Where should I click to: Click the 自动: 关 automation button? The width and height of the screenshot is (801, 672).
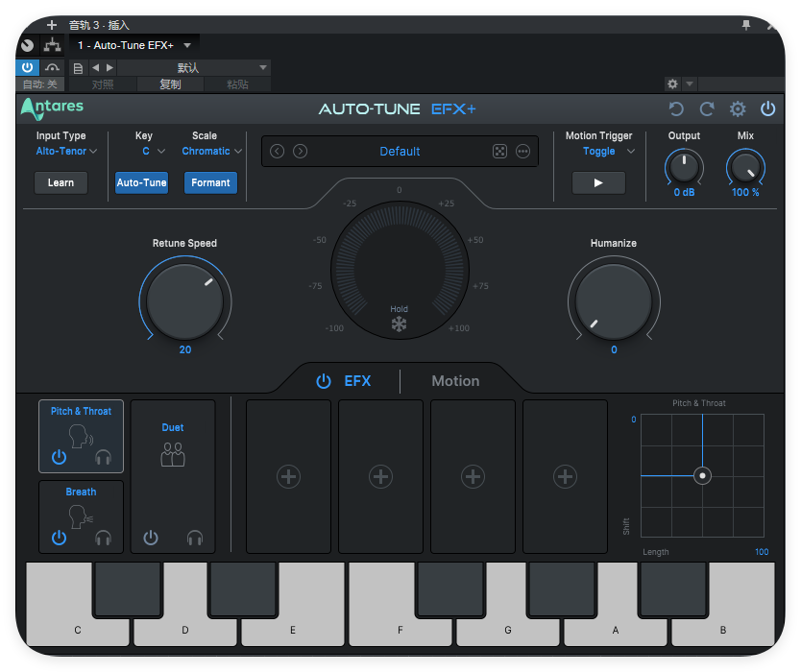pos(40,84)
